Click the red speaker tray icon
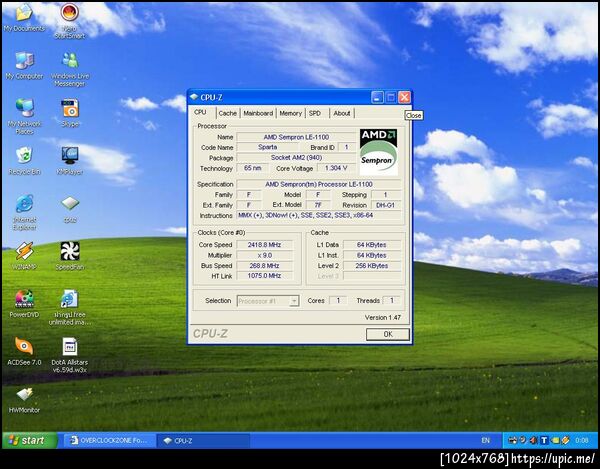Image resolution: width=600 pixels, height=469 pixels. 533,440
